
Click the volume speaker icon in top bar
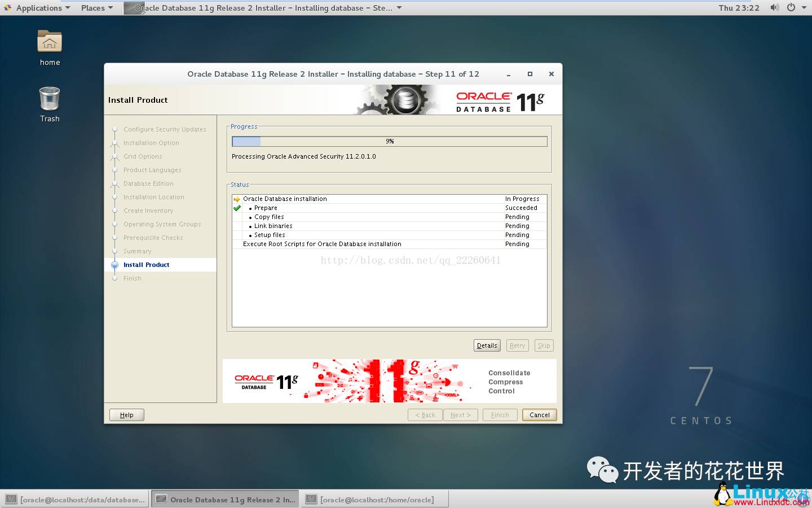pyautogui.click(x=775, y=8)
